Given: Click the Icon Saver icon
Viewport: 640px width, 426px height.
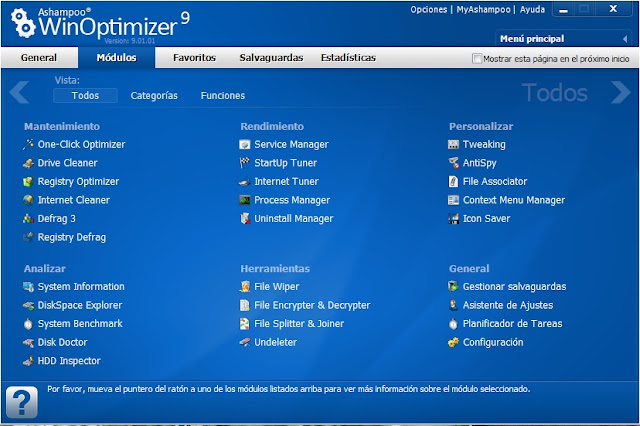Looking at the screenshot, I should point(453,218).
